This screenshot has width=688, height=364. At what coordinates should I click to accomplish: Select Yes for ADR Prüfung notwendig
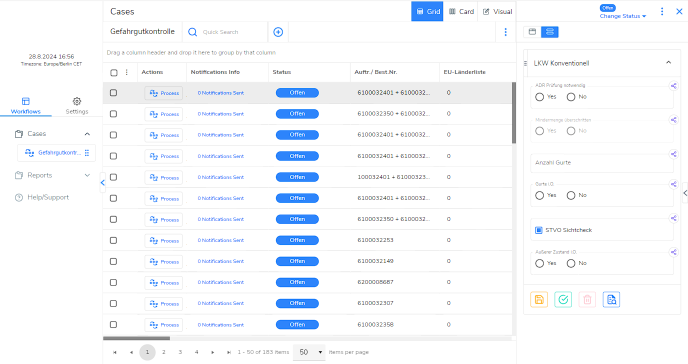click(540, 97)
